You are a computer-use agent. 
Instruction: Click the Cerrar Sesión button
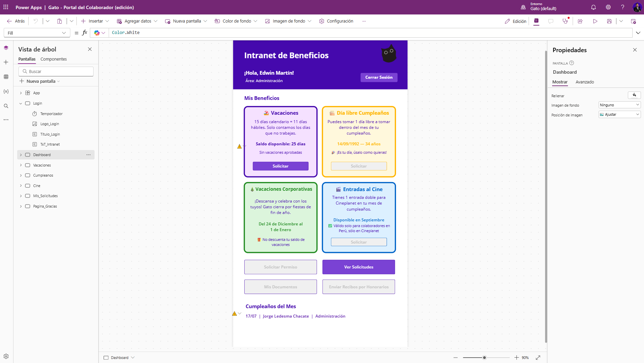379,77
